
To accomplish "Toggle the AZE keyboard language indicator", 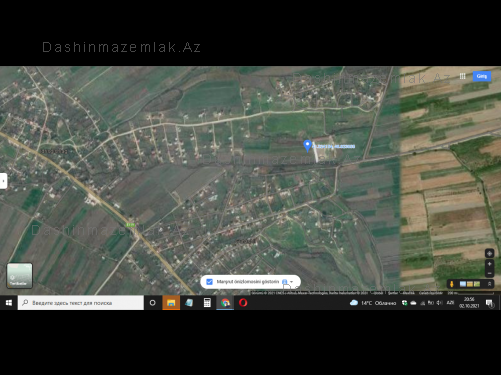I will 450,303.
